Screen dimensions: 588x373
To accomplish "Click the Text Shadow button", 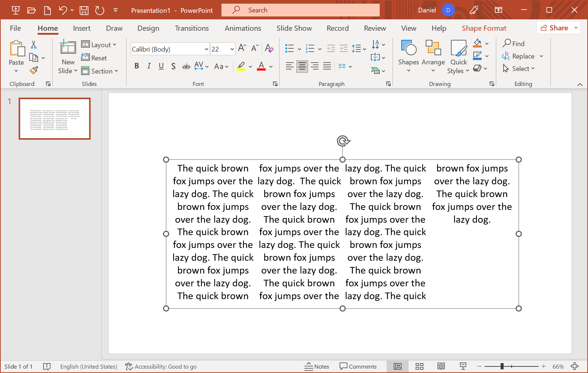I will [x=174, y=66].
